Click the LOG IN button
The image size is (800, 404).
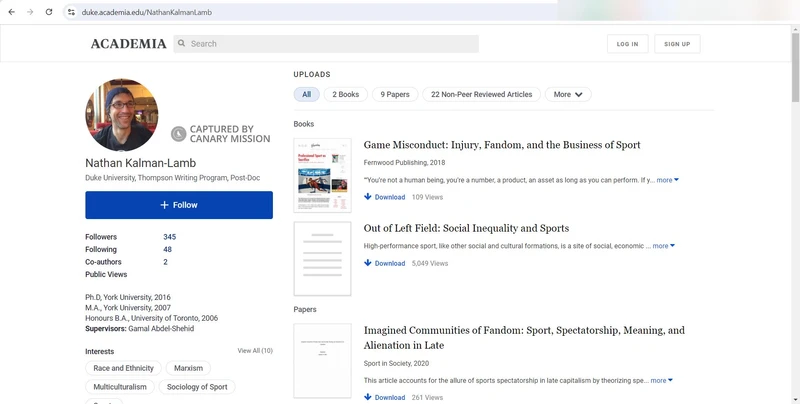(627, 44)
